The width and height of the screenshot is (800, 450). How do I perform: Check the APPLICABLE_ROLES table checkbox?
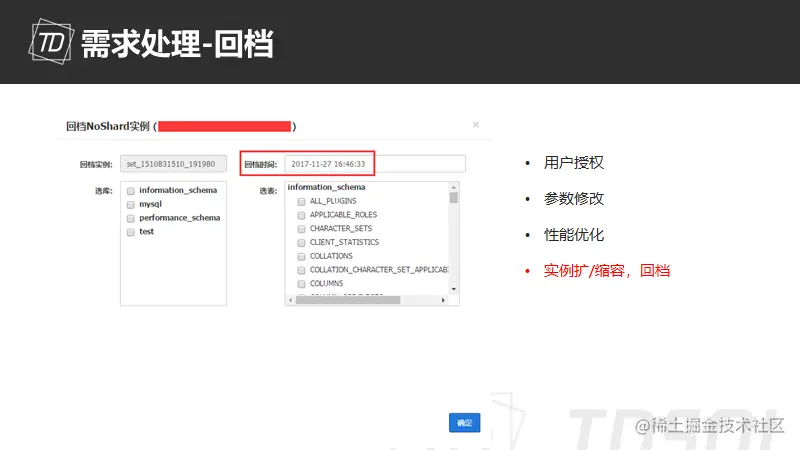tap(302, 215)
